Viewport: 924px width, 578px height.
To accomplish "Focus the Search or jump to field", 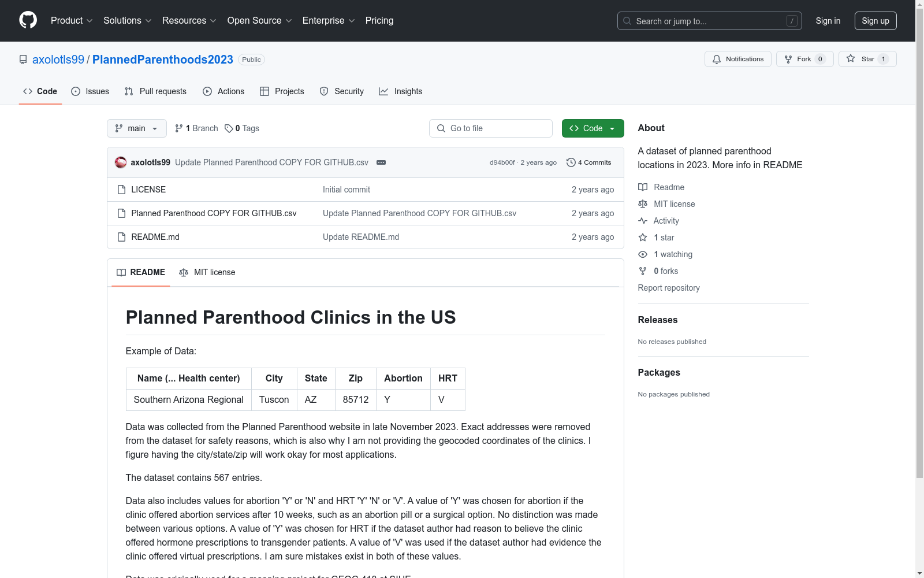I will pos(710,21).
